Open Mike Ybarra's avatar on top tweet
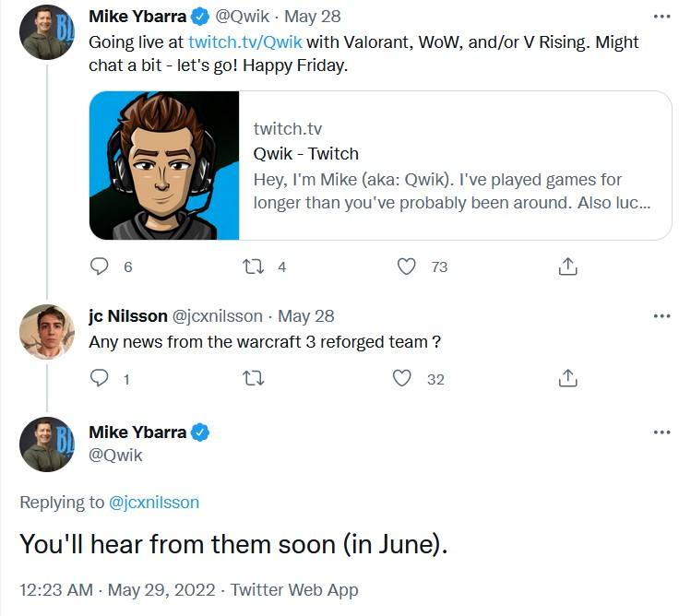The height and width of the screenshot is (616, 691). tap(47, 32)
